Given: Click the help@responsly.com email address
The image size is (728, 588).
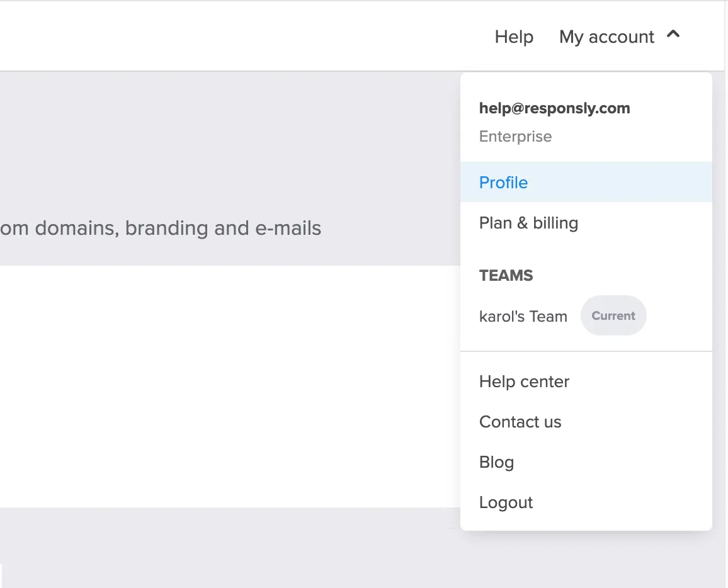Looking at the screenshot, I should click(555, 108).
